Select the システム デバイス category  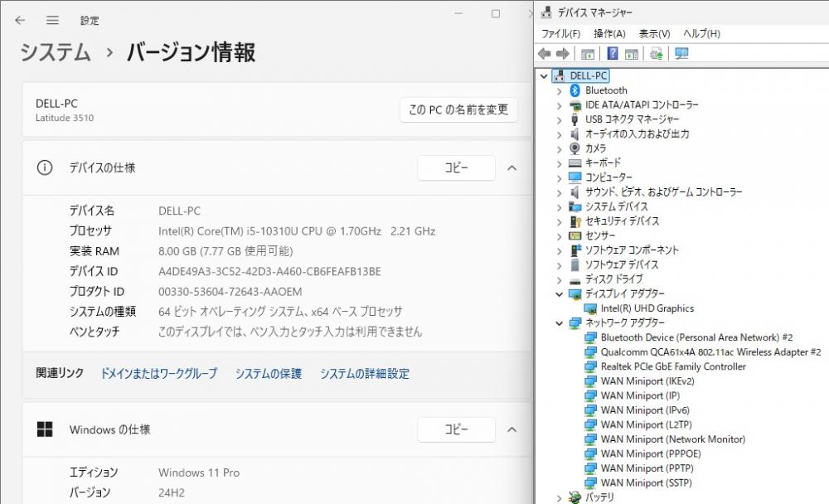point(616,206)
